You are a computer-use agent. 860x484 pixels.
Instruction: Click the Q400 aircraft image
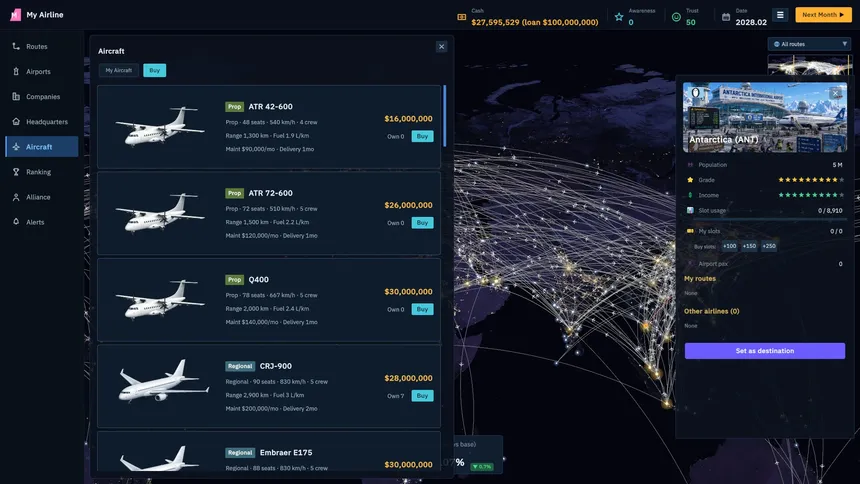click(160, 300)
